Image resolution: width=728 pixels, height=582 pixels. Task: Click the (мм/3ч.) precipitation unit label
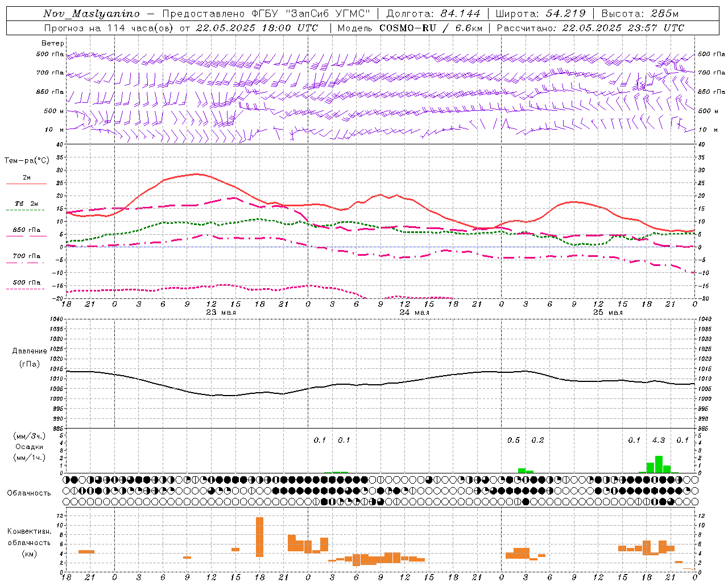point(30,436)
